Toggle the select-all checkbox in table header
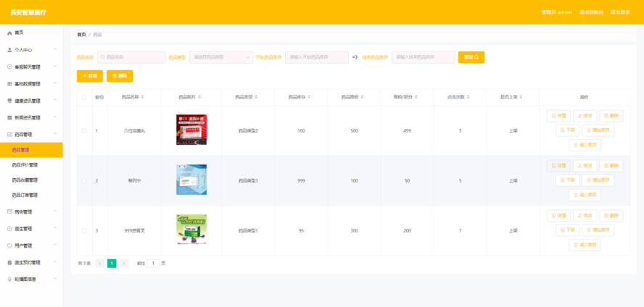Screen dimensions: 644x307 click(x=84, y=97)
